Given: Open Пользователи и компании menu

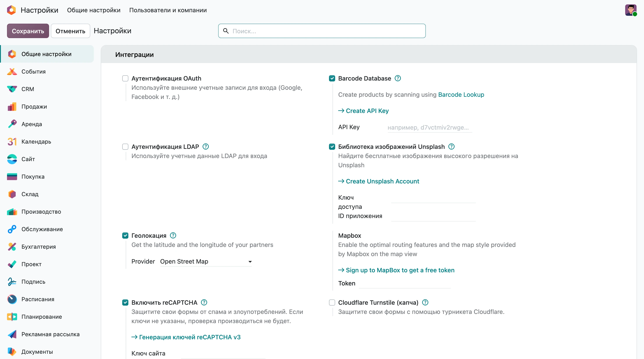Looking at the screenshot, I should tap(168, 10).
